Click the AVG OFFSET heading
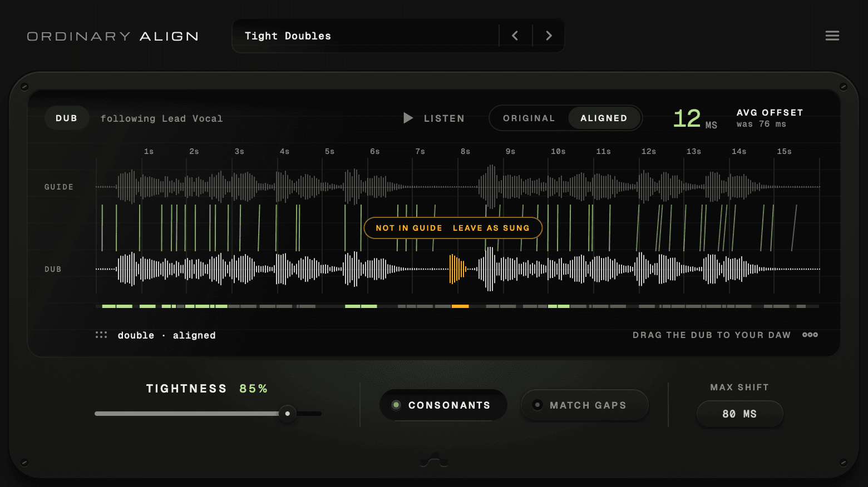Viewport: 868px width, 487px height. (770, 112)
